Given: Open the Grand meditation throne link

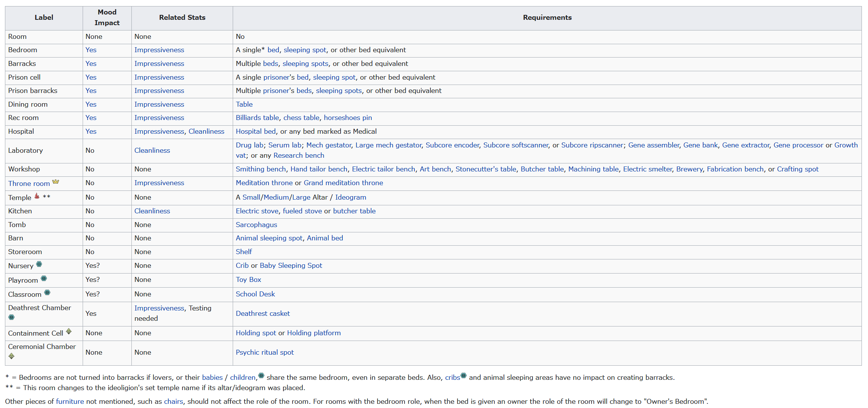Looking at the screenshot, I should (343, 183).
